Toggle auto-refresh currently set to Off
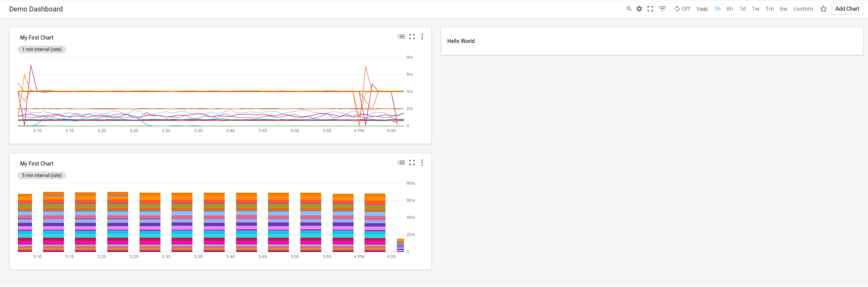Image resolution: width=868 pixels, height=287 pixels. (682, 9)
